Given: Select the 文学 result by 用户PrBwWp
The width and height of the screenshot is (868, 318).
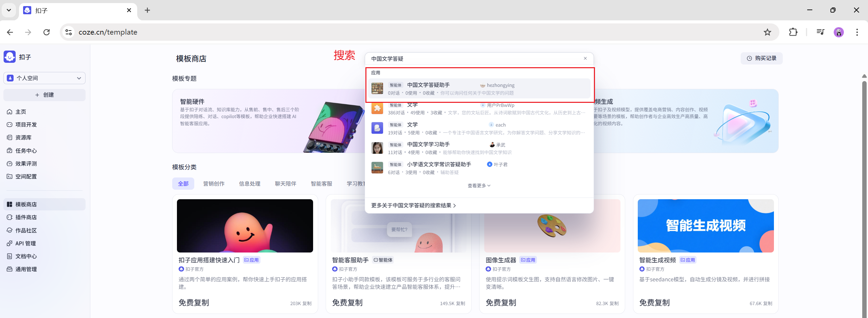Looking at the screenshot, I should coord(479,109).
